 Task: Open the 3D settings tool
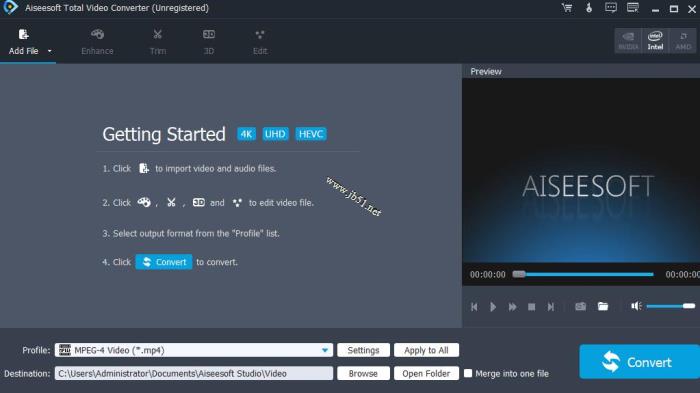click(x=208, y=42)
